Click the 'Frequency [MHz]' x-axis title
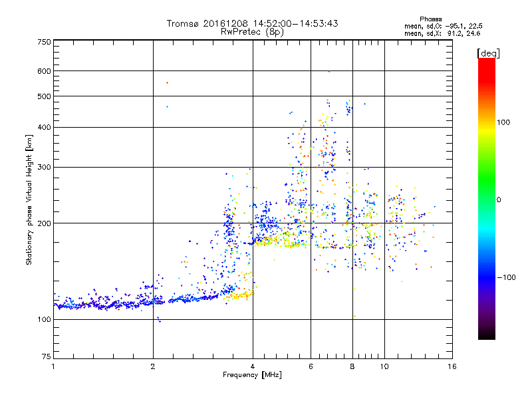Viewport: 532px width, 399px height. pos(252,375)
